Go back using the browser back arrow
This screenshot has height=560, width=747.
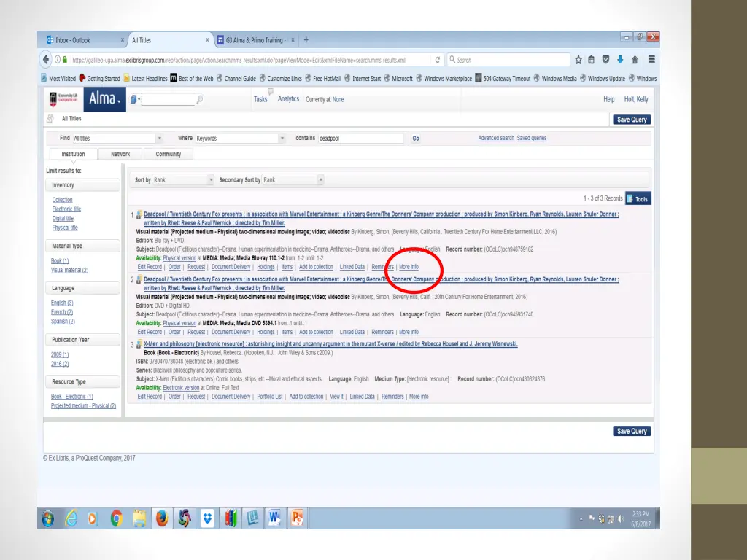coord(46,60)
